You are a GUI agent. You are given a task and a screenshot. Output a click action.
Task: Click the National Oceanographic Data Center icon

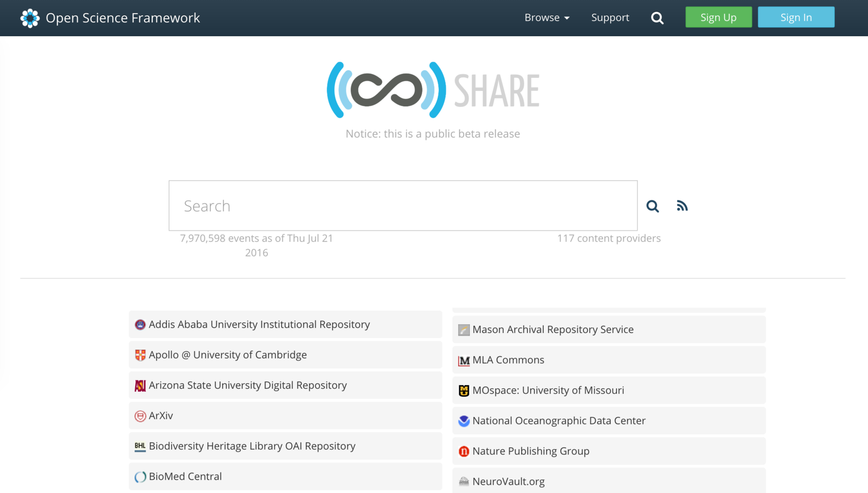[x=464, y=421]
